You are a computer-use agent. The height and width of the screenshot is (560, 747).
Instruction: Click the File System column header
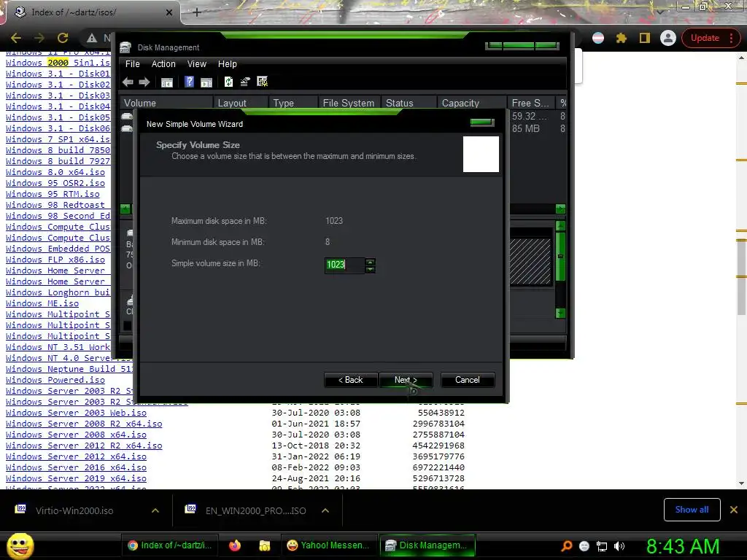click(x=349, y=103)
